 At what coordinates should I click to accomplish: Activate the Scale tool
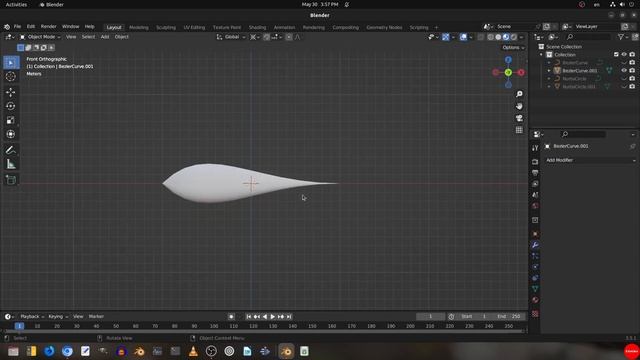(x=11, y=120)
